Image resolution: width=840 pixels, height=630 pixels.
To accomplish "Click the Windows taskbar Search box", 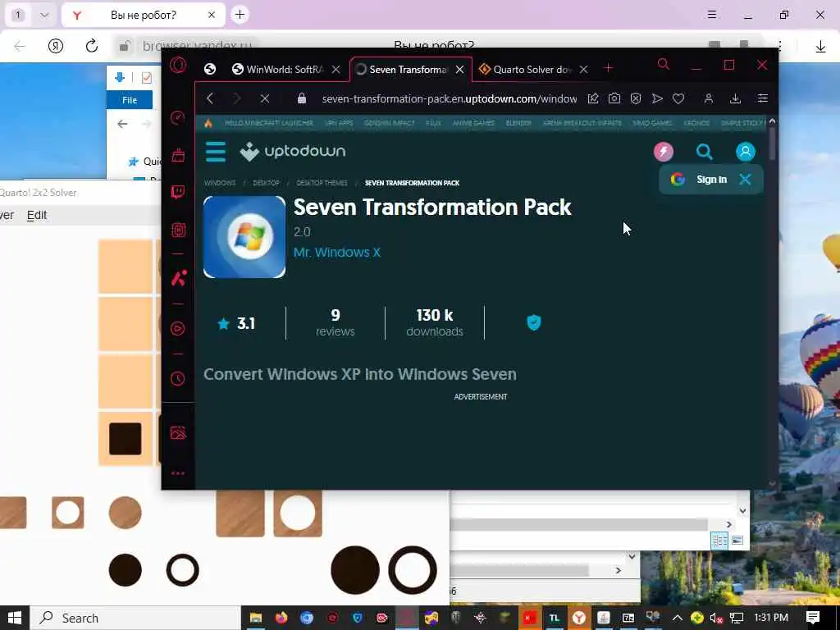I will click(135, 619).
